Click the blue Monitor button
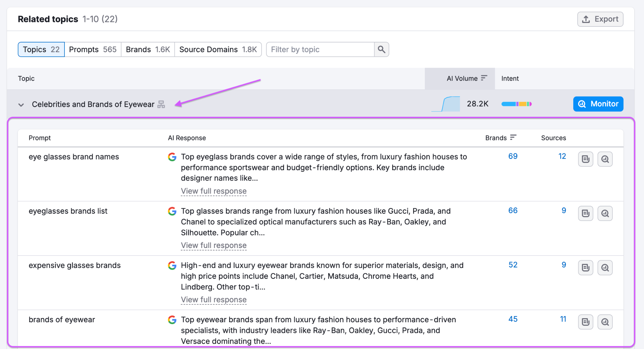This screenshot has width=644, height=349. (x=598, y=104)
